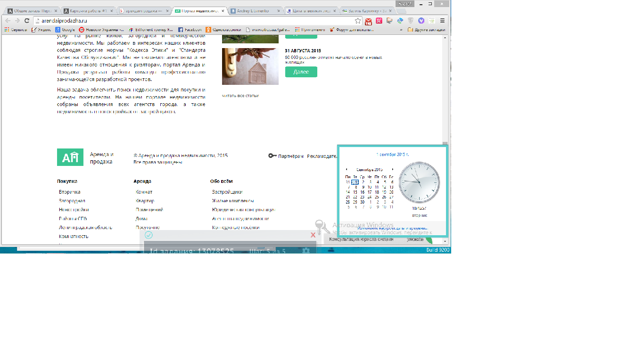This screenshot has width=644, height=362.
Task: Close the task overlay with red X
Action: pos(313,235)
